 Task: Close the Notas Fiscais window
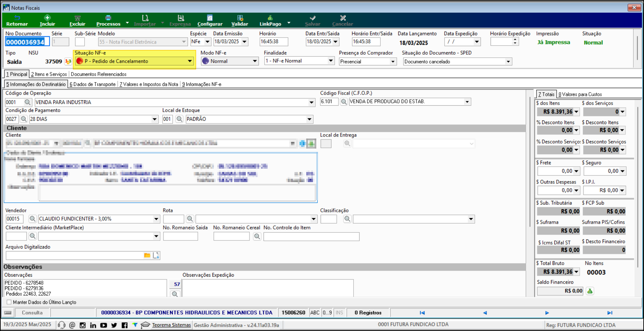click(x=634, y=7)
